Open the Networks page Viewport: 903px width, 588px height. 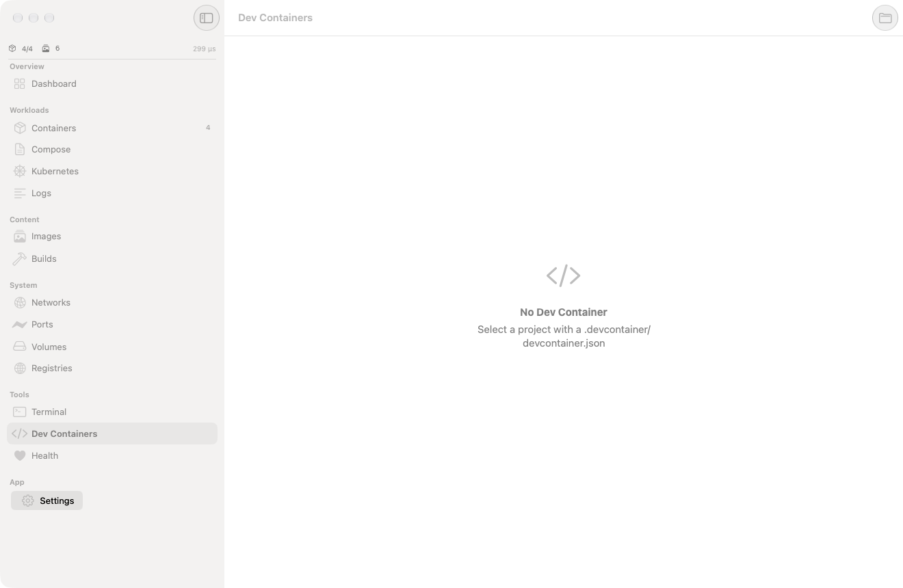click(x=112, y=302)
